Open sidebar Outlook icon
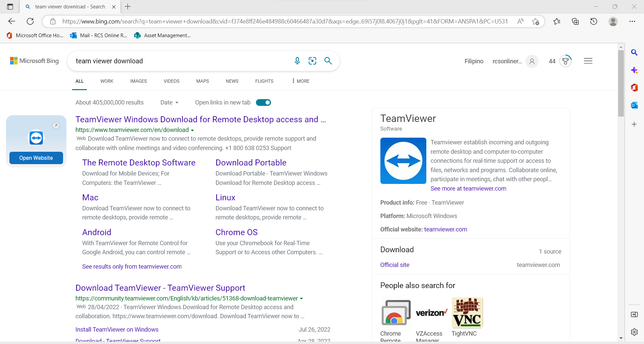 [x=634, y=106]
